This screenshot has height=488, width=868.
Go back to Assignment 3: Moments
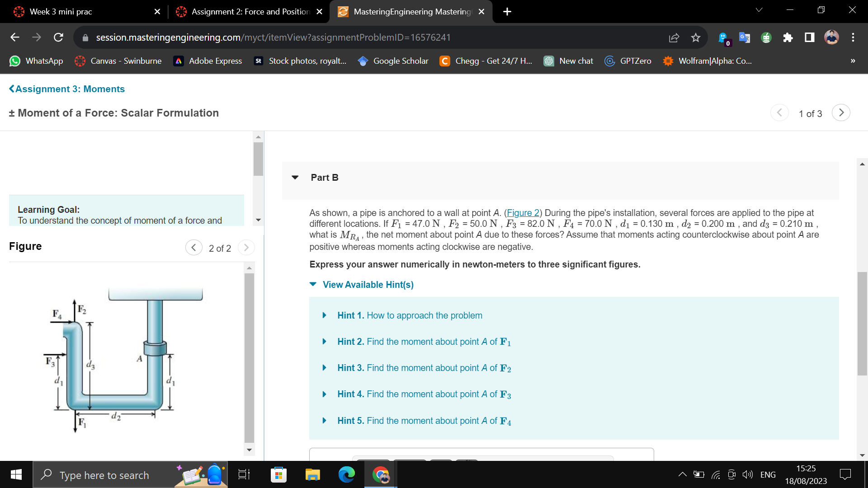67,89
